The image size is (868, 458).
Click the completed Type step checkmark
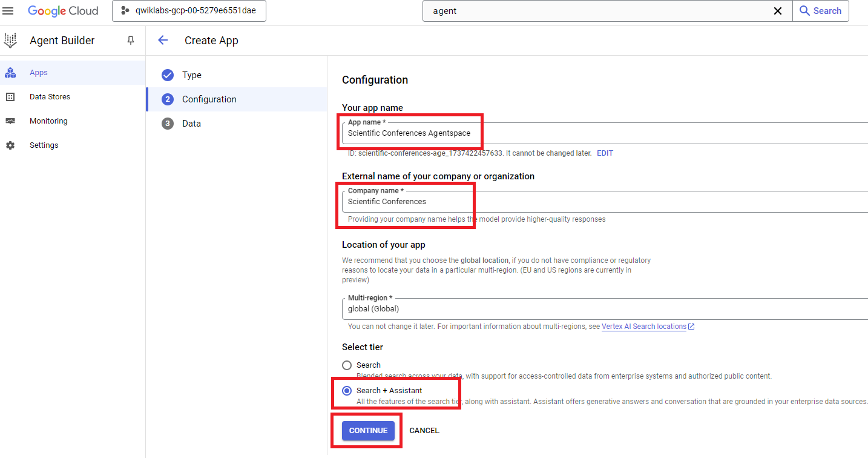click(x=168, y=75)
